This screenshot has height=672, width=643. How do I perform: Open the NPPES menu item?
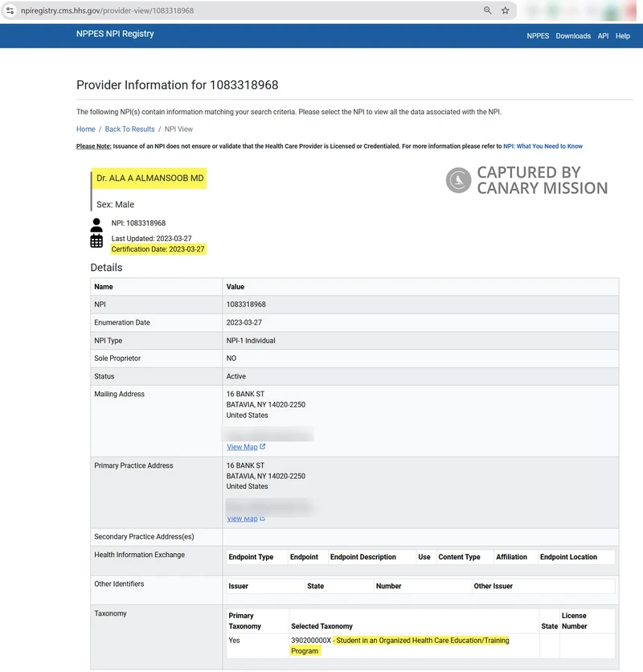coord(538,36)
